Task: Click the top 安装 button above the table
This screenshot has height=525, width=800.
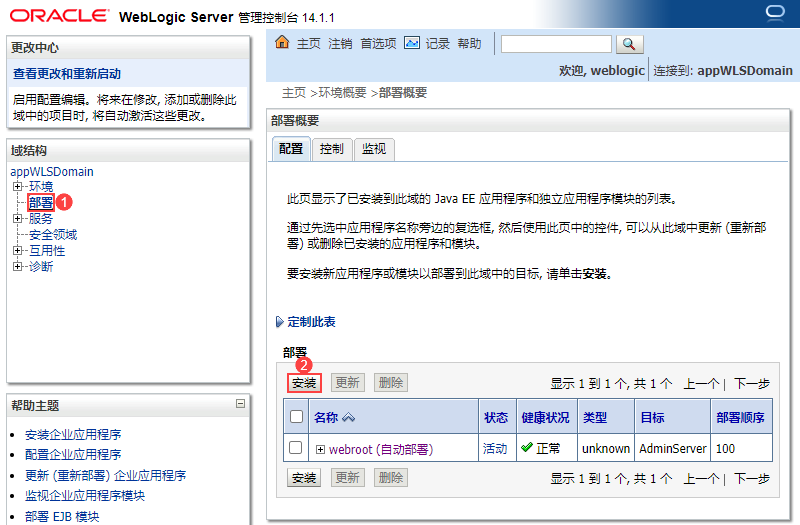Action: 304,383
